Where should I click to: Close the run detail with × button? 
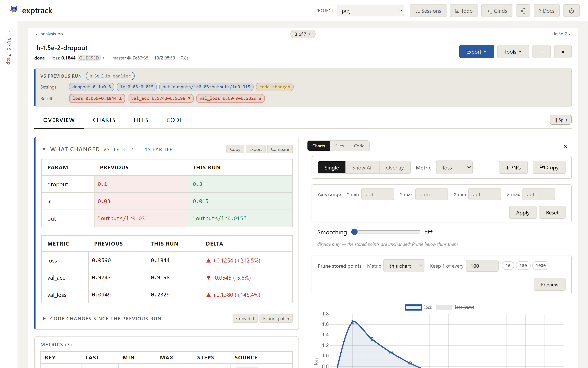click(563, 52)
